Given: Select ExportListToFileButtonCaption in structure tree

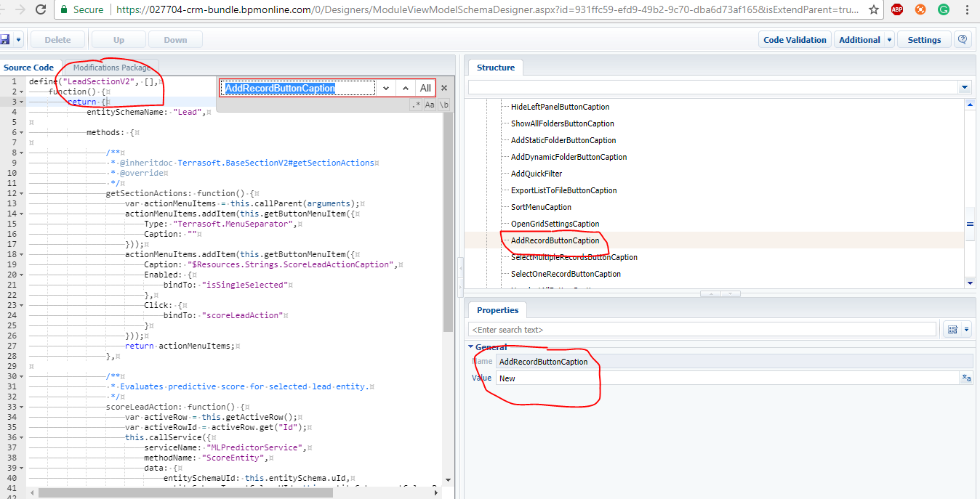Looking at the screenshot, I should [564, 190].
